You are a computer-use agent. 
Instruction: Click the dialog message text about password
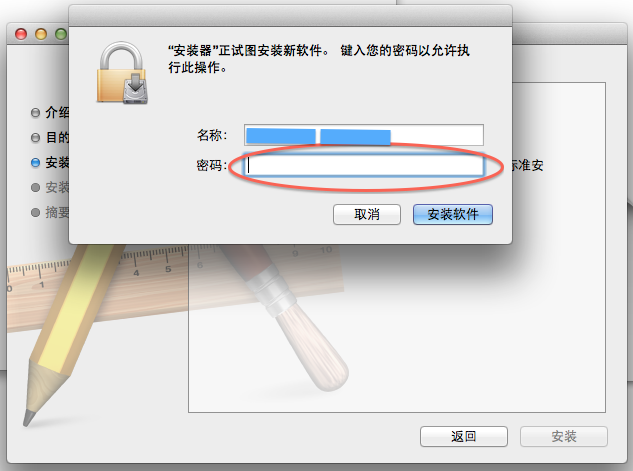[319, 59]
